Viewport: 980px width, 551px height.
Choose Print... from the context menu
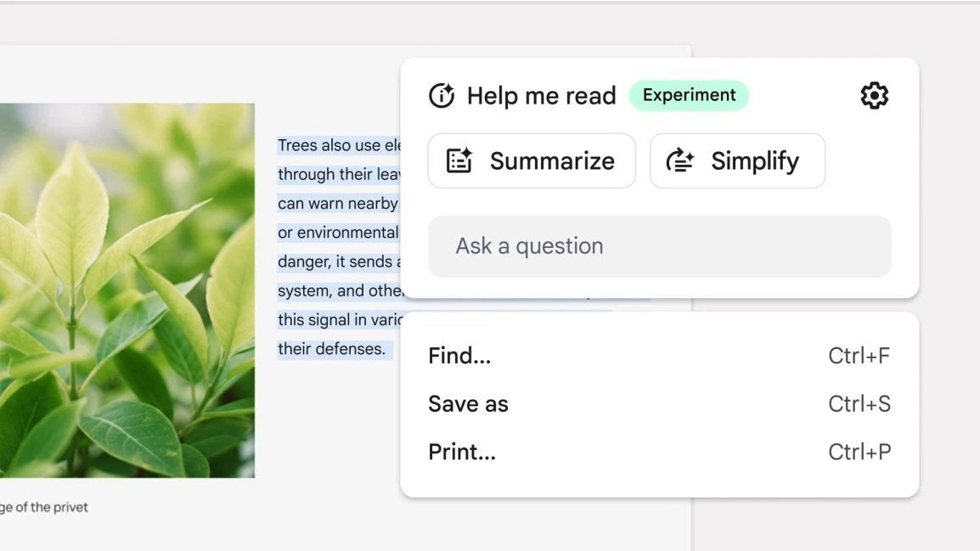pos(462,452)
